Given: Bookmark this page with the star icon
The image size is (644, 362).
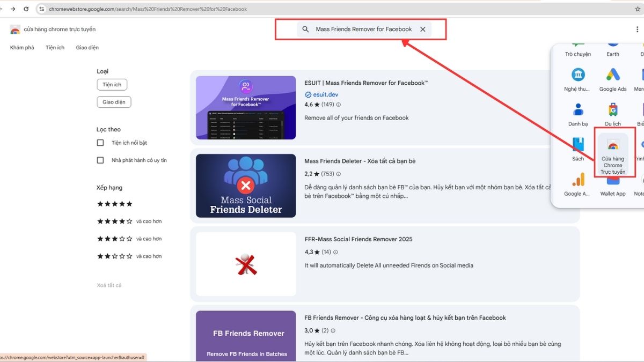Looking at the screenshot, I should [x=638, y=9].
